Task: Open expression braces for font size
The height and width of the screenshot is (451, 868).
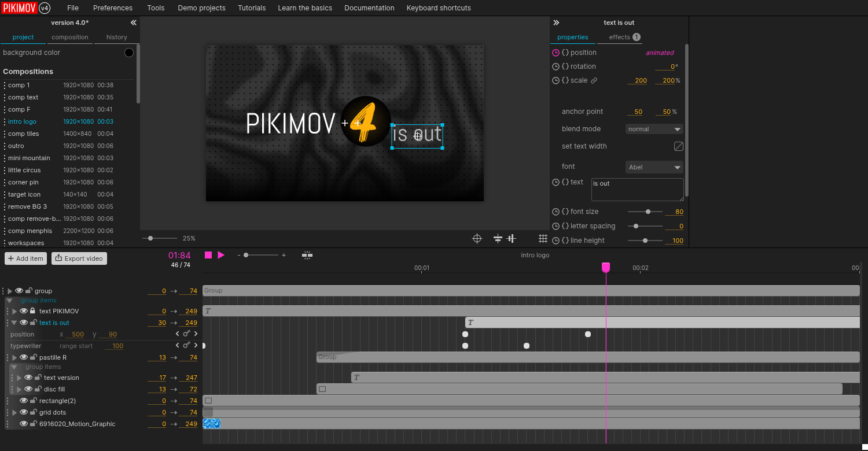Action: [x=565, y=212]
